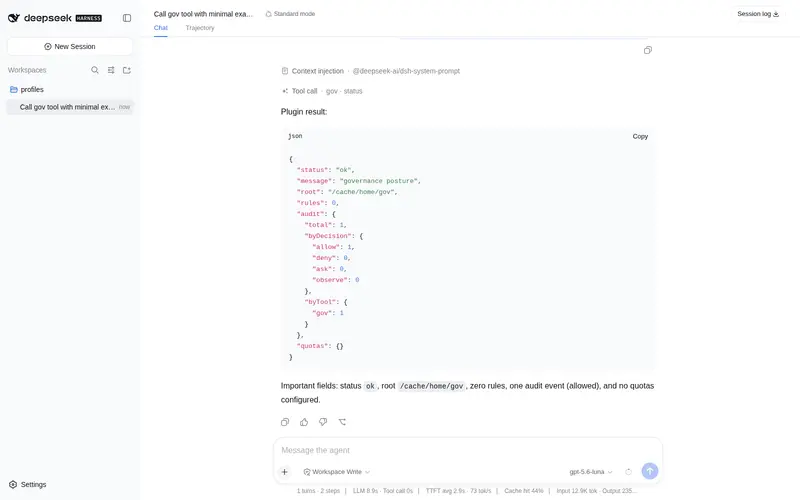The height and width of the screenshot is (500, 800).
Task: Click the 'LLM 8.9s · Tool call 0s' status
Action: (383, 491)
